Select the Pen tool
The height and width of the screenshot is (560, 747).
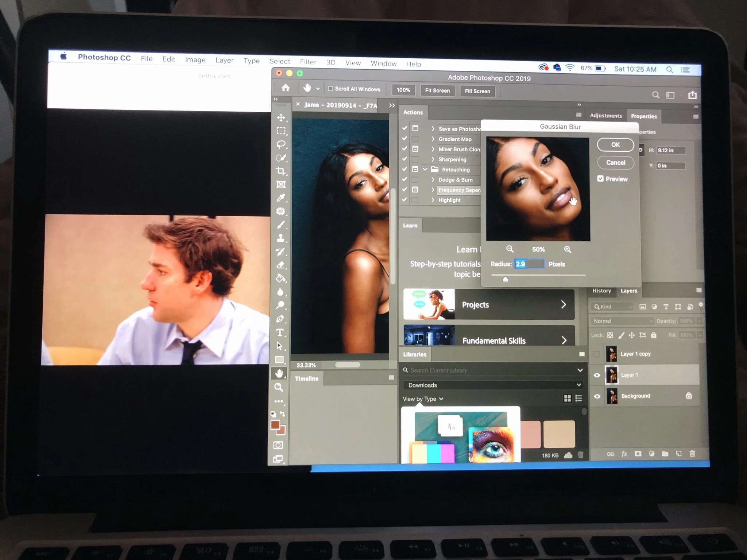tap(280, 319)
